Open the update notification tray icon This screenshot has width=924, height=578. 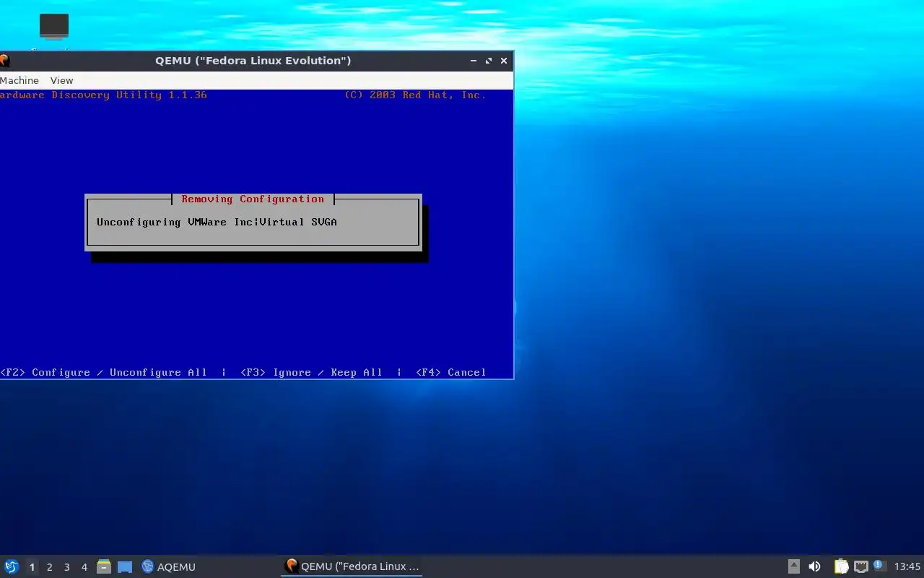pyautogui.click(x=879, y=566)
